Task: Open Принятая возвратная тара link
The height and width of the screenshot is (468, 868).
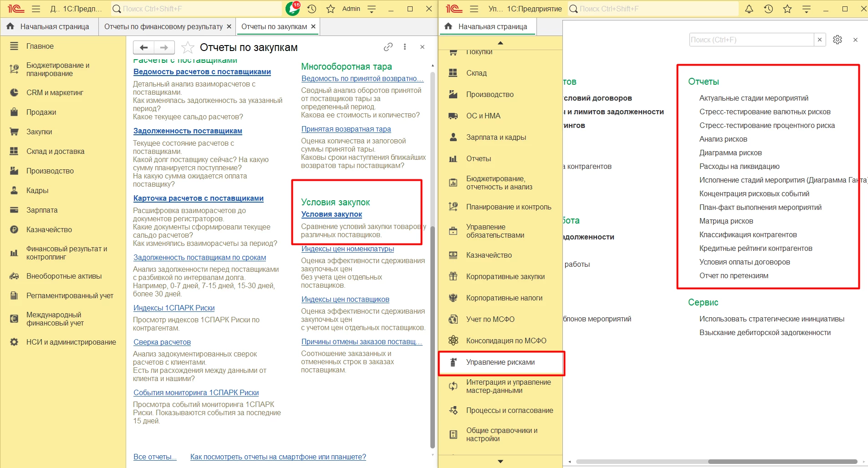Action: tap(346, 129)
